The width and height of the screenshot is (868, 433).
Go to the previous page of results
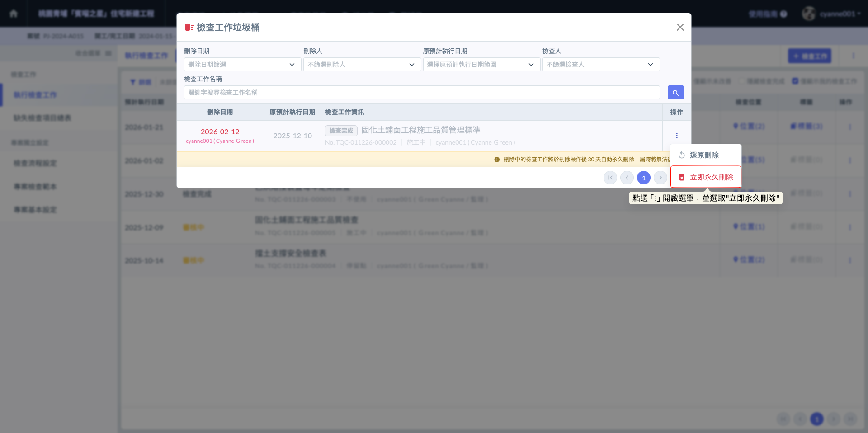(x=627, y=178)
